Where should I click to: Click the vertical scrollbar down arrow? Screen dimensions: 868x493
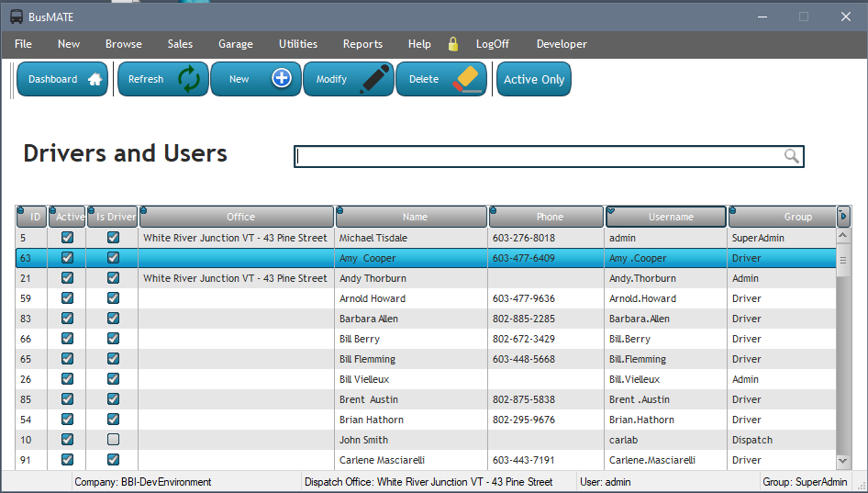point(843,461)
